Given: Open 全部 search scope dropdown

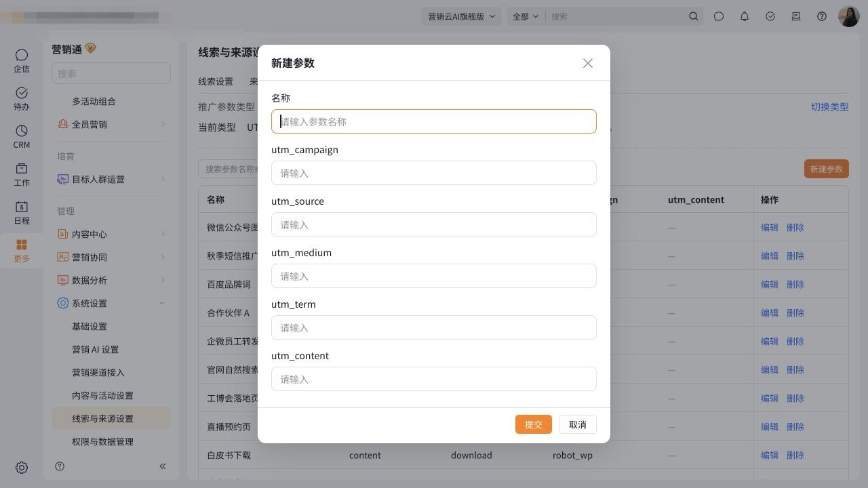Looking at the screenshot, I should click(x=526, y=16).
